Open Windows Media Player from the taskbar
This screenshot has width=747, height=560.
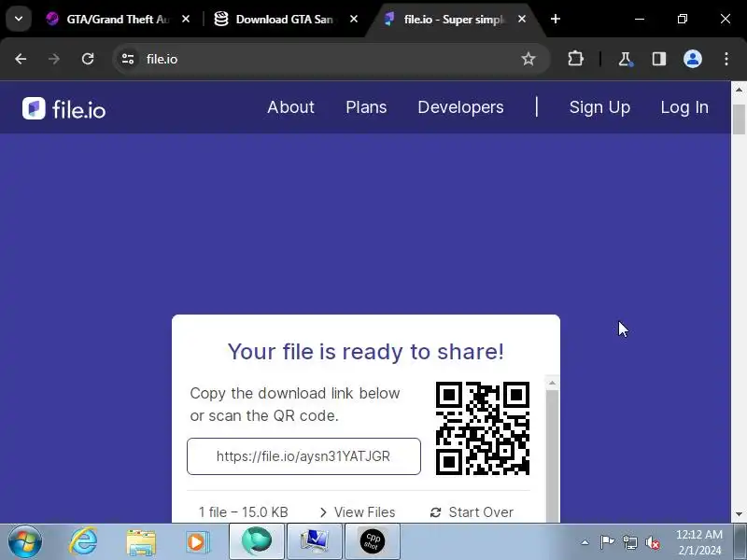pyautogui.click(x=197, y=542)
